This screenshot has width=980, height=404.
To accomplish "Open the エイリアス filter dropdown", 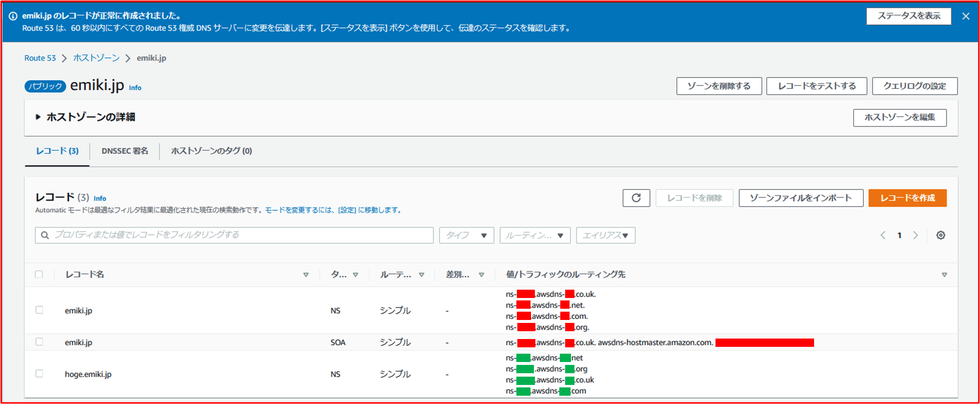I will tap(606, 235).
